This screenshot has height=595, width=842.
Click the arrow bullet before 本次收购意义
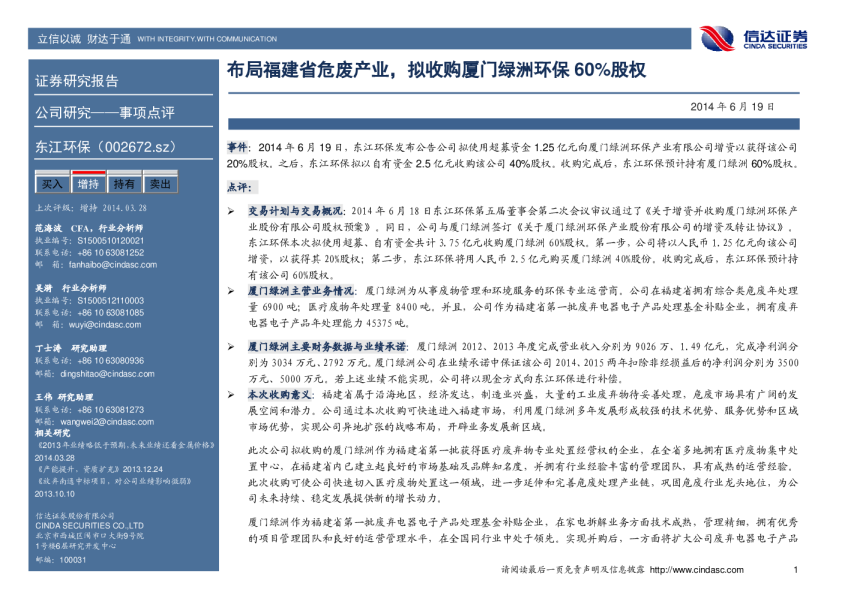(230, 396)
